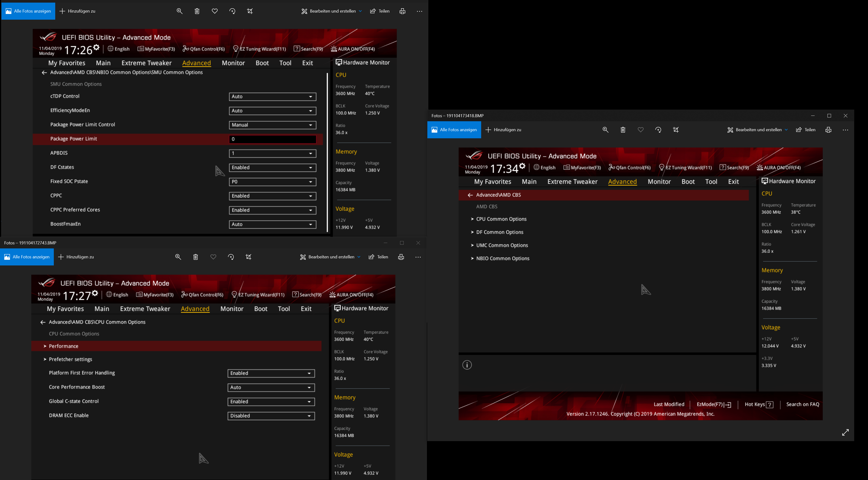Open the EfficiencyModeEn dropdown
The width and height of the screenshot is (868, 480).
pos(273,111)
